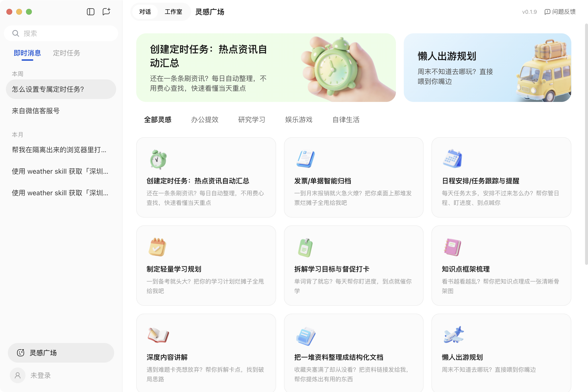Click the user avatar icon near 未登录
Image resolution: width=588 pixels, height=392 pixels.
click(17, 375)
